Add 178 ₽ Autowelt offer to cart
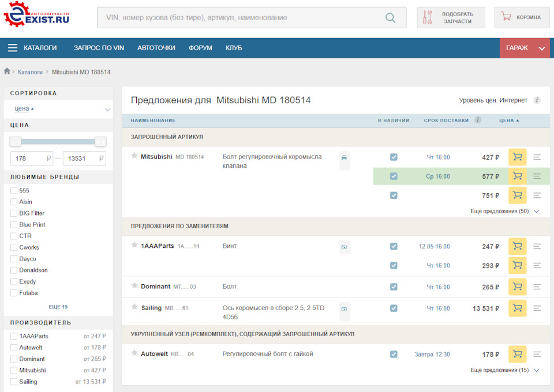 (517, 355)
